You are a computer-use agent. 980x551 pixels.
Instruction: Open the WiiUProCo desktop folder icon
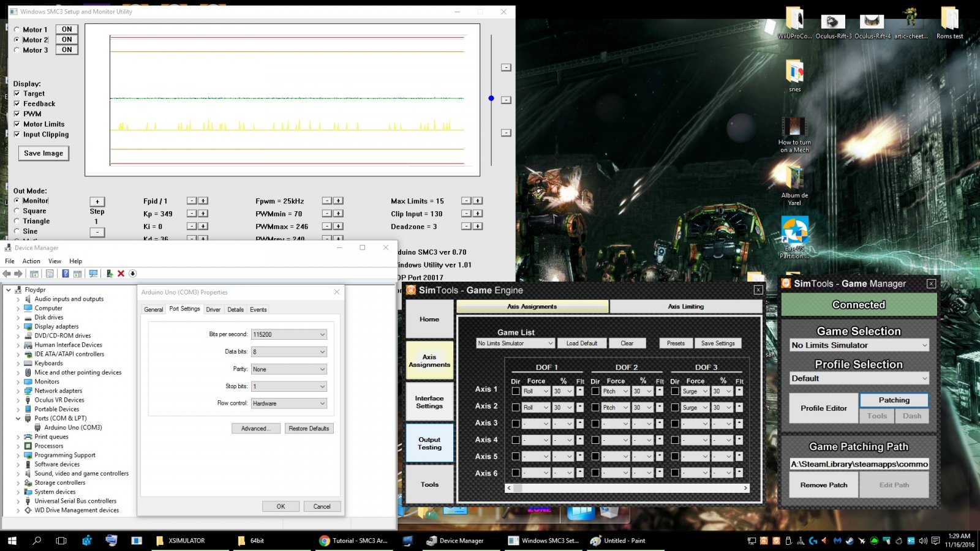coord(794,23)
